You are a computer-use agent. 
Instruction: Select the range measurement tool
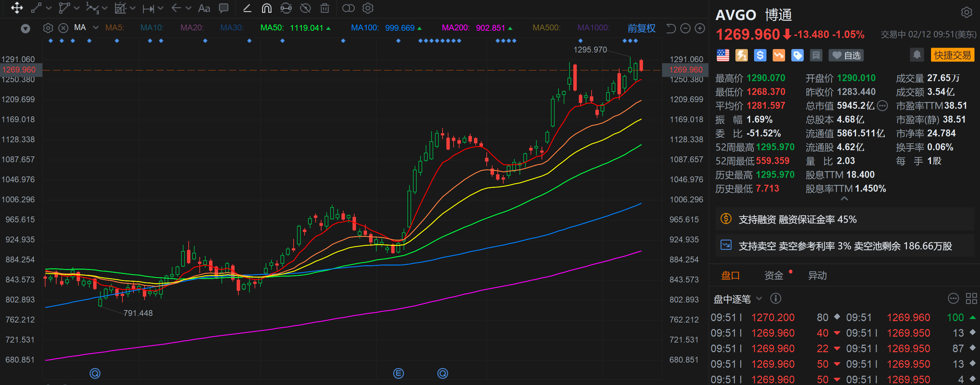click(148, 8)
